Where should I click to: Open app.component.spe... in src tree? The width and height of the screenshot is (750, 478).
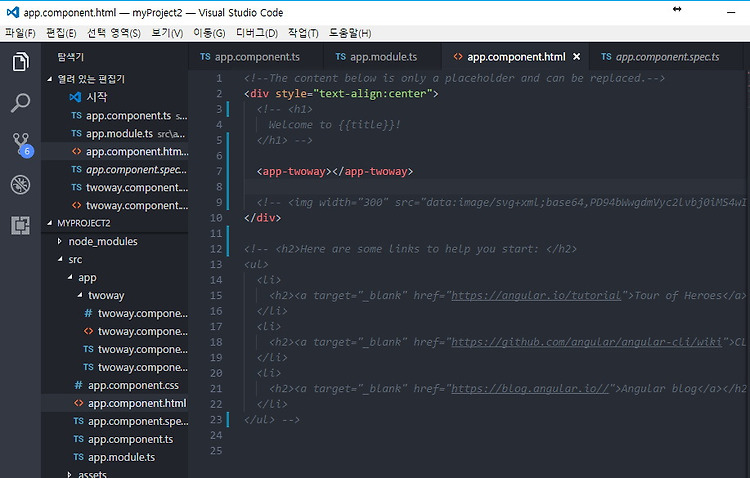[x=115, y=421]
